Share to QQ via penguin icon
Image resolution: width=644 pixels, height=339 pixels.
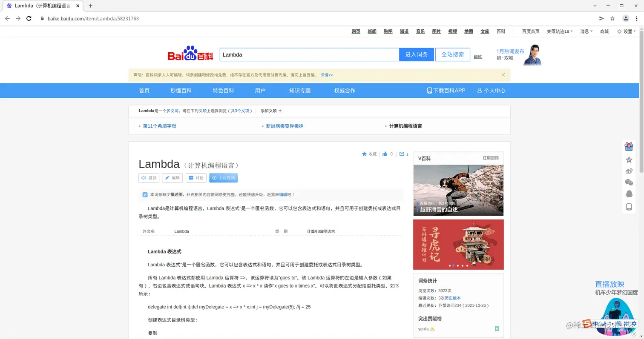click(x=629, y=194)
